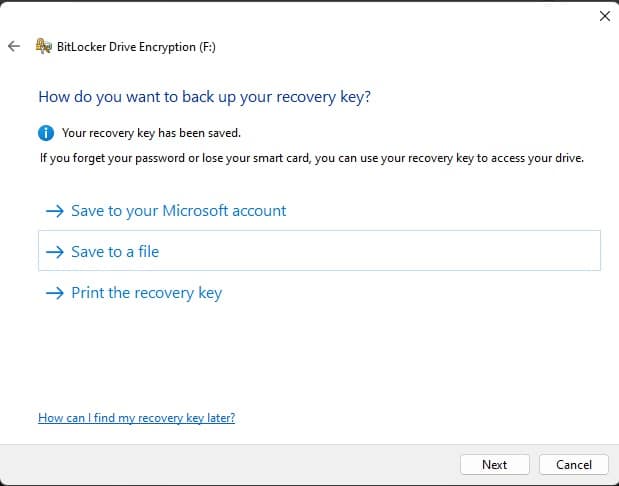
Task: Cancel the BitLocker encryption wizard
Action: 574,465
